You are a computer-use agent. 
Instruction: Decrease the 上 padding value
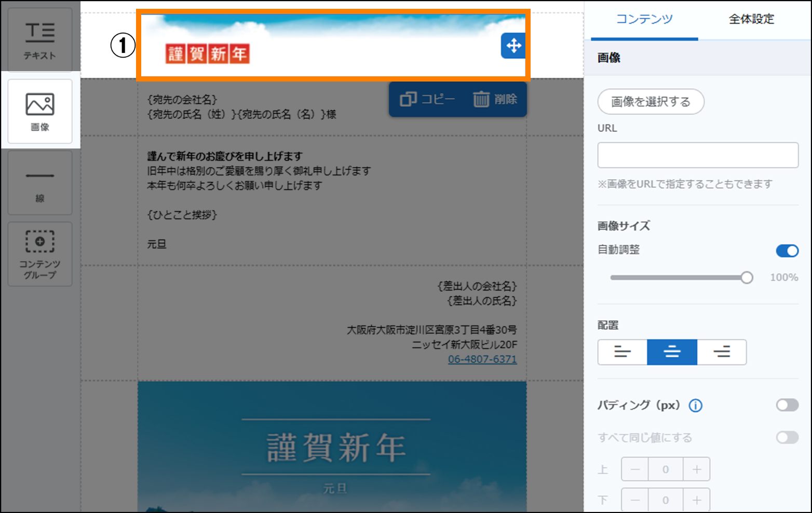point(635,469)
